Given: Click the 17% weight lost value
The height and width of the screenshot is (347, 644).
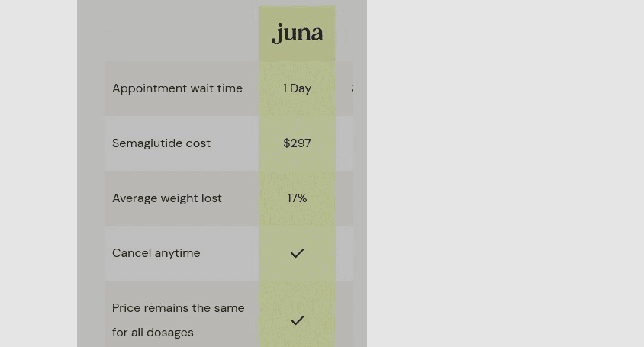Looking at the screenshot, I should (x=297, y=198).
